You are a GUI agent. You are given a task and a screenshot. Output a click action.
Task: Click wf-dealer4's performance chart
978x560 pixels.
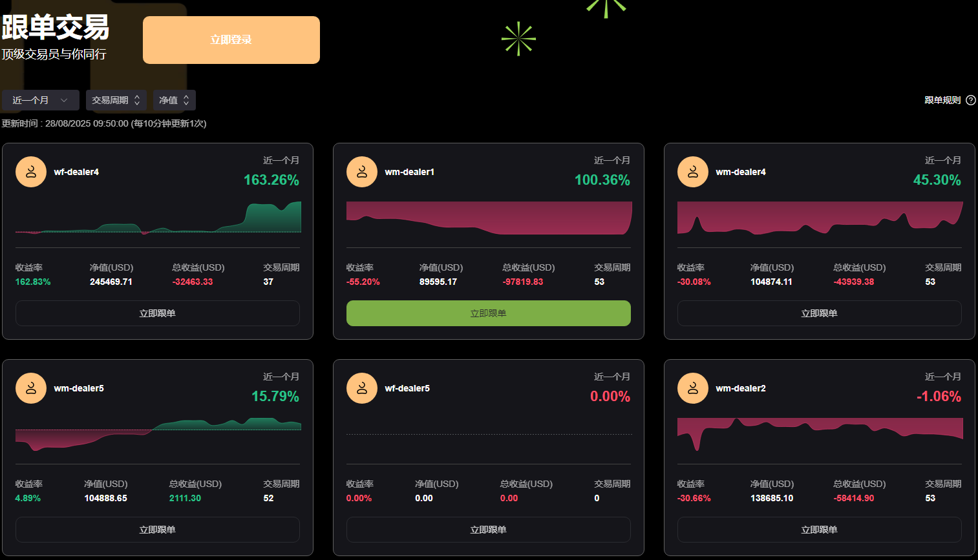click(x=157, y=220)
